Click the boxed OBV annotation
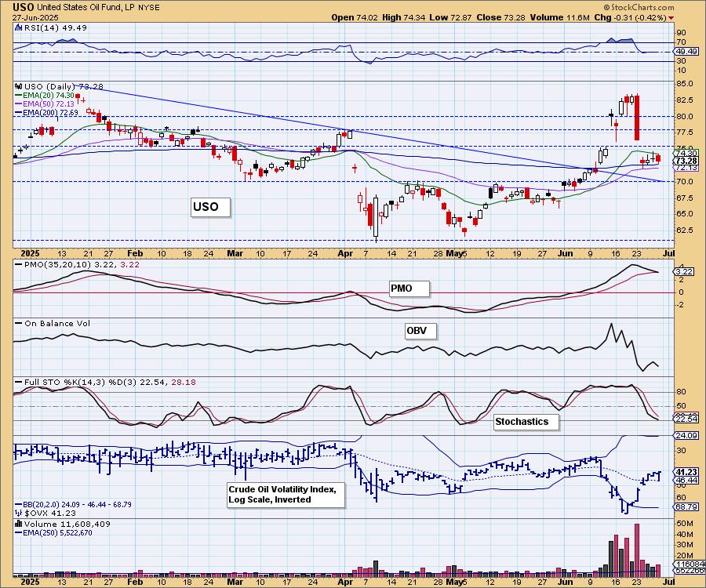This screenshot has width=706, height=588. (x=420, y=331)
